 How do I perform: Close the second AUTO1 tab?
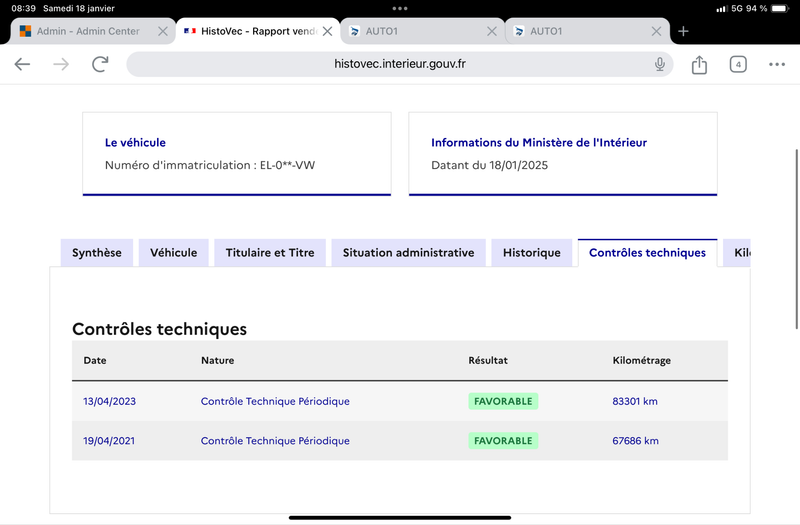click(x=657, y=31)
